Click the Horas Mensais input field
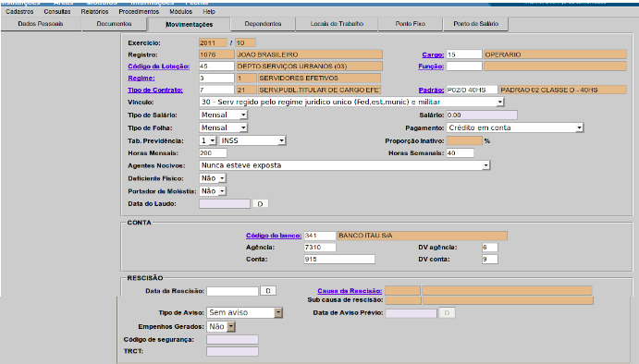Viewport: 639px width, 364px height. pos(213,153)
